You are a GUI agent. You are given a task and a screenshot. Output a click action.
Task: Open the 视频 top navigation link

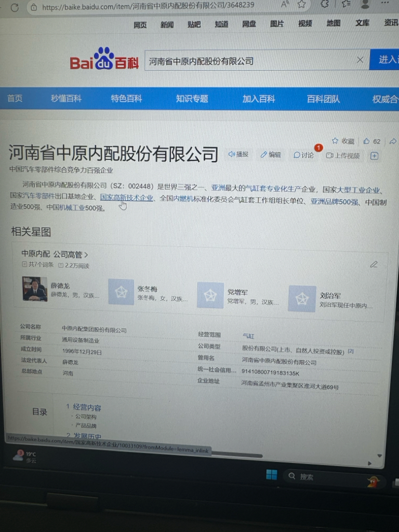[305, 23]
